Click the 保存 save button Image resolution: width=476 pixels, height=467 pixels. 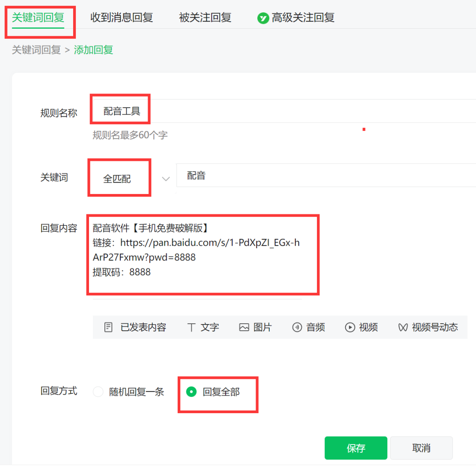(356, 448)
